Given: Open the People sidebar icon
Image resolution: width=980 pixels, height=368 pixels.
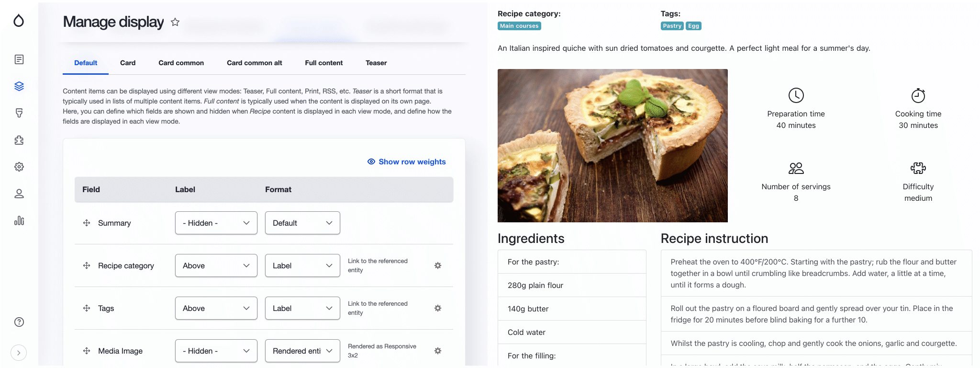Looking at the screenshot, I should click(19, 194).
